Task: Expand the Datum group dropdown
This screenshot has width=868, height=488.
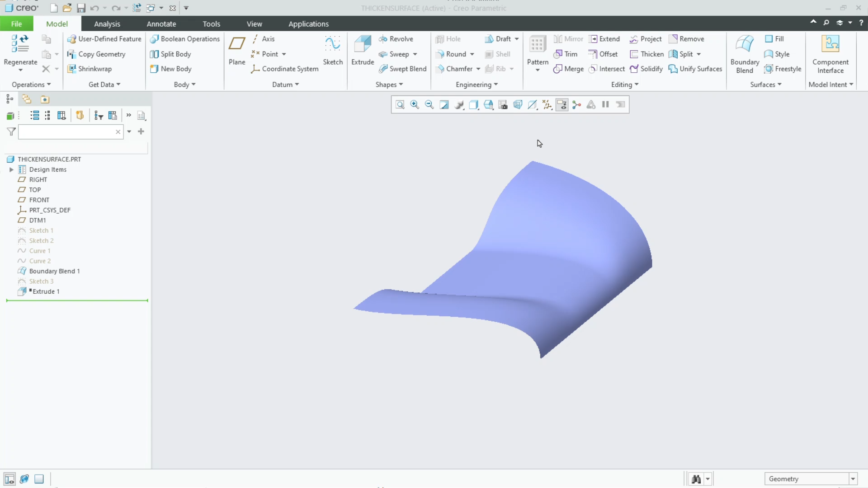Action: [x=286, y=84]
